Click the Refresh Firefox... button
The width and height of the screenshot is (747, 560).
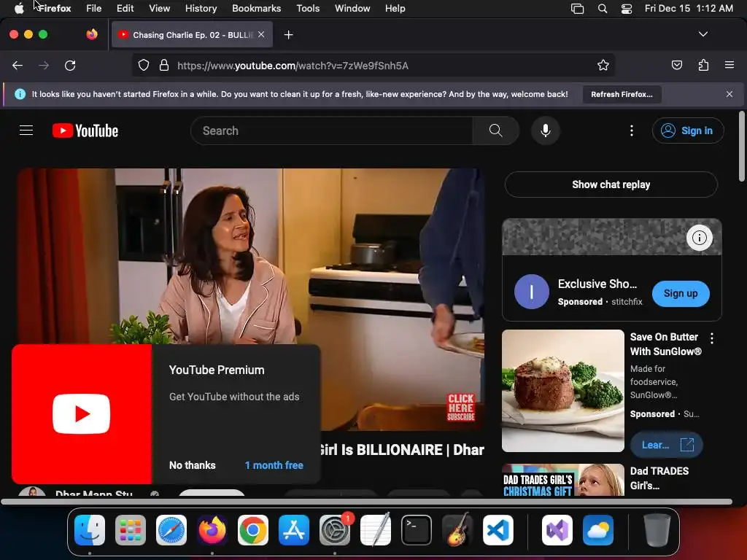coord(622,94)
